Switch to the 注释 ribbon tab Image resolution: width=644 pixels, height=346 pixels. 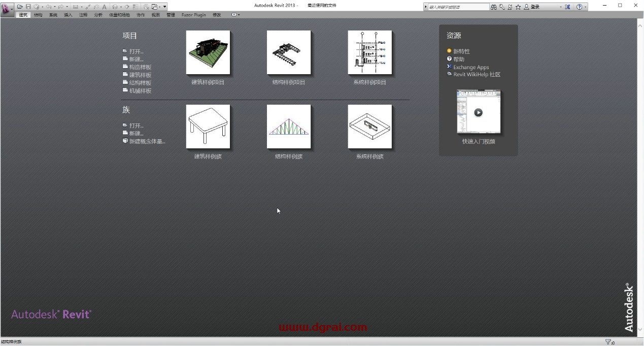[x=83, y=15]
